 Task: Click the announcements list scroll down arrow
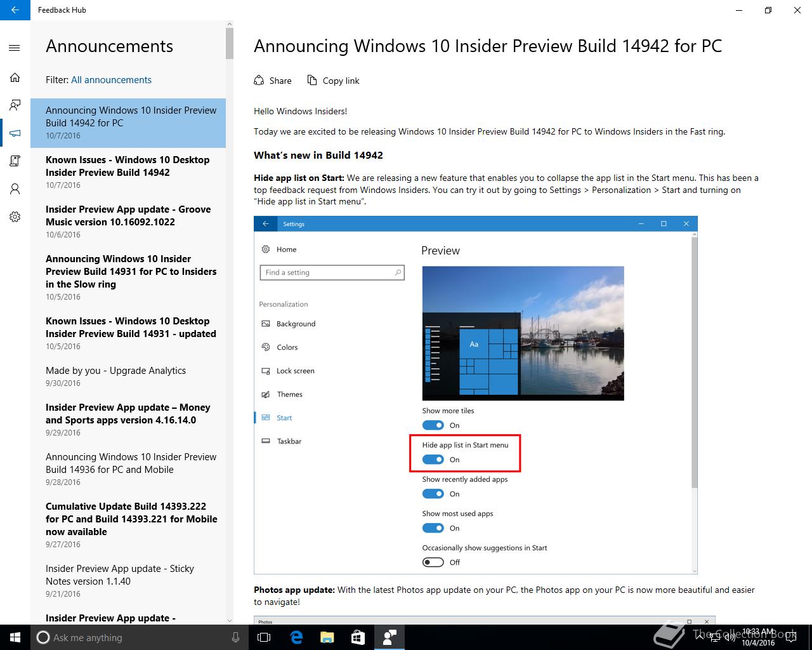tap(230, 620)
